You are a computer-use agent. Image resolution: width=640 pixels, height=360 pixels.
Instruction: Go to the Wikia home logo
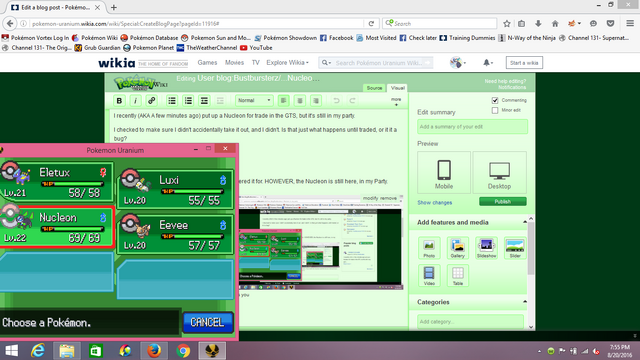tap(117, 63)
